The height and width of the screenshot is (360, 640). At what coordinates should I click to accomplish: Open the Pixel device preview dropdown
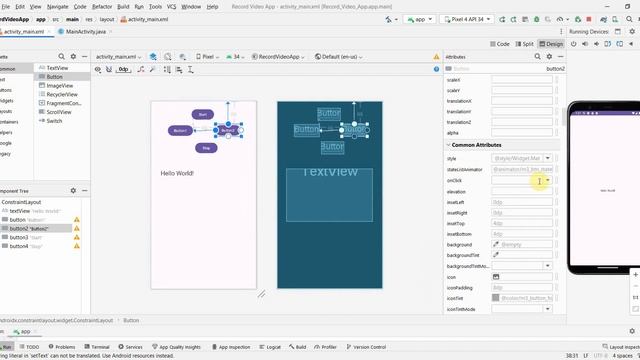point(208,57)
